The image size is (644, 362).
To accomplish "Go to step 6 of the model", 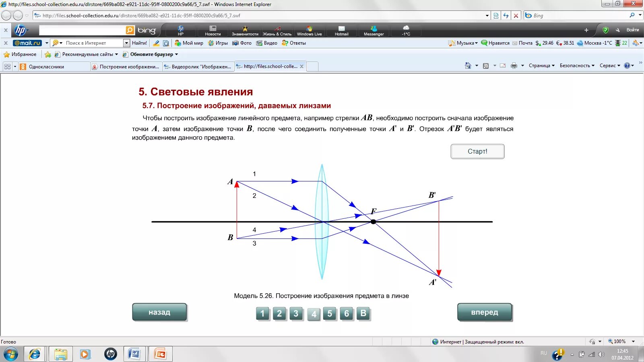I will pos(347,314).
